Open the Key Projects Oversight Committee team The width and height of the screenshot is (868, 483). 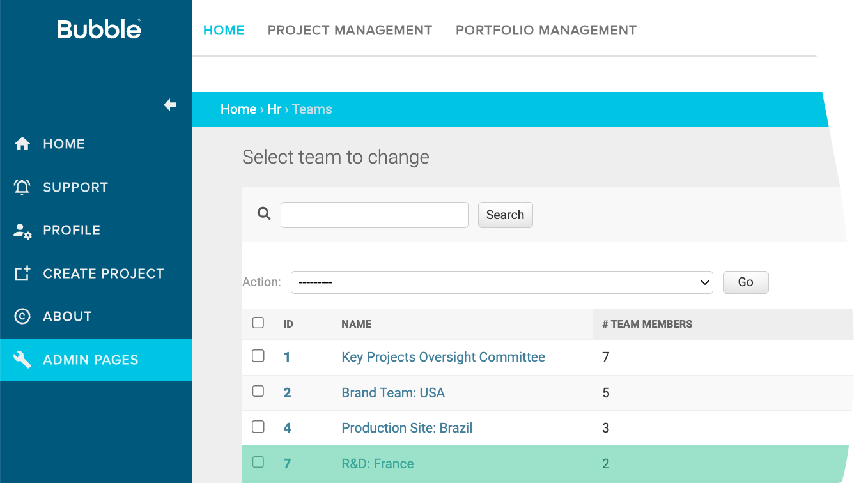(443, 356)
